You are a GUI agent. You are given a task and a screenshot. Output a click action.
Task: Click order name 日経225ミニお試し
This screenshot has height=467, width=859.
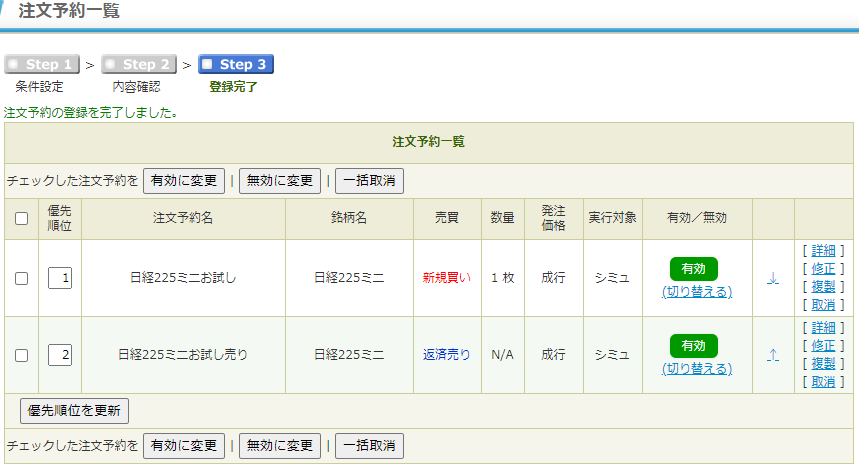pos(183,278)
